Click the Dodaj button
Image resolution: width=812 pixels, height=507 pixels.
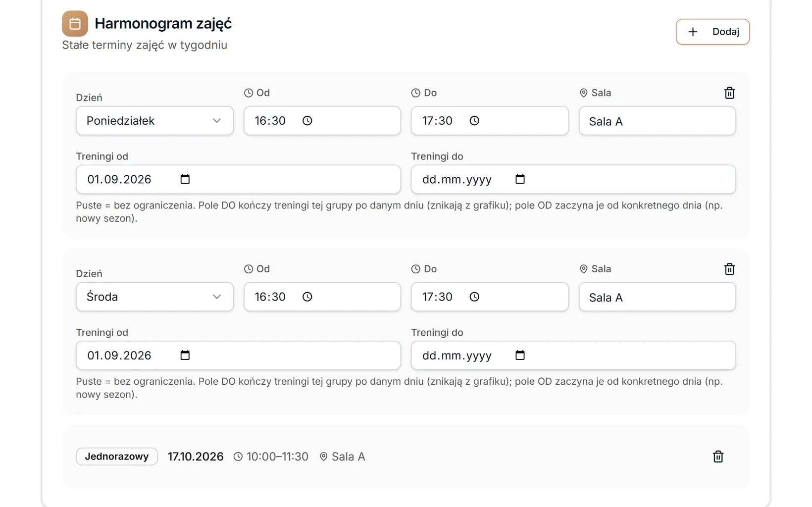pyautogui.click(x=712, y=32)
